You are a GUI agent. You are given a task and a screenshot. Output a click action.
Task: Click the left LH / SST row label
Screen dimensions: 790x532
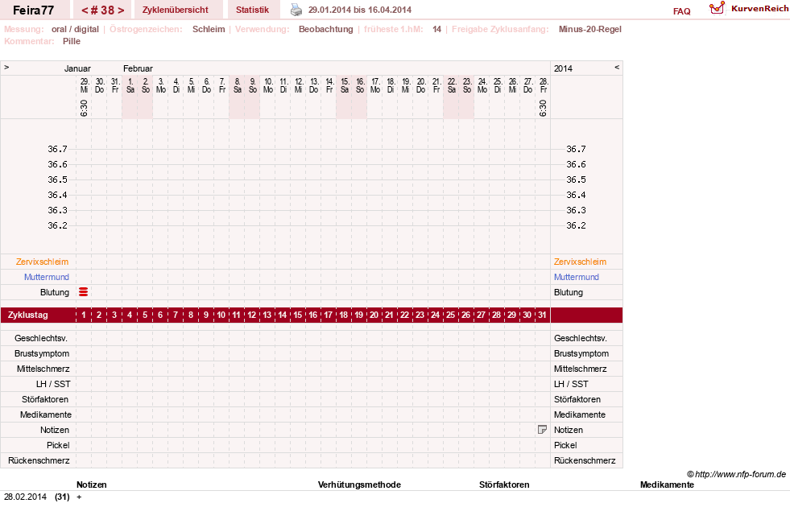pos(53,384)
